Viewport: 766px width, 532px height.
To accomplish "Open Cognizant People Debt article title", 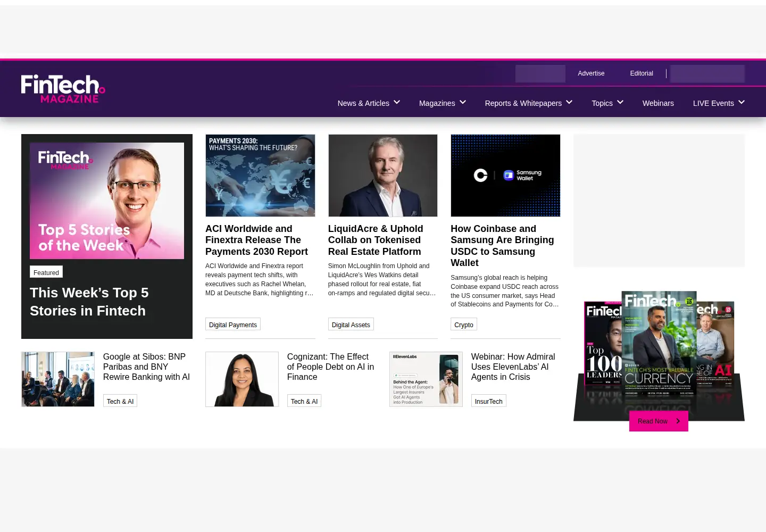I will (330, 367).
